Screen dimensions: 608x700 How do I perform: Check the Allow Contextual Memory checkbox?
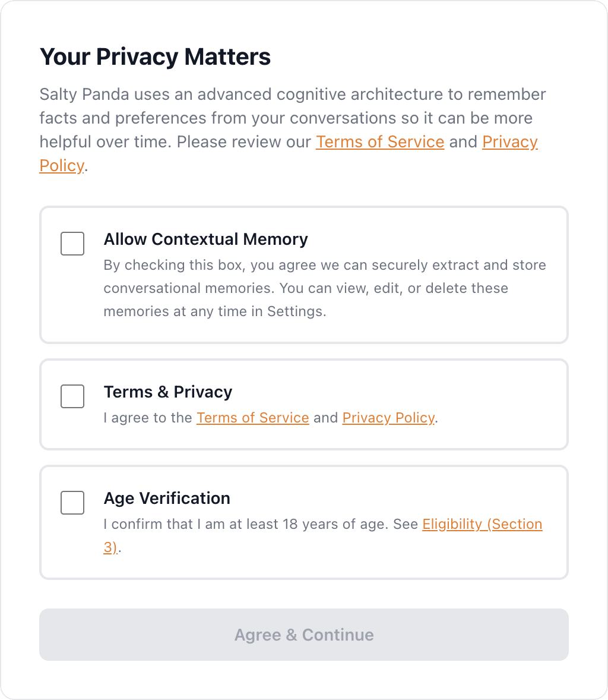point(72,243)
